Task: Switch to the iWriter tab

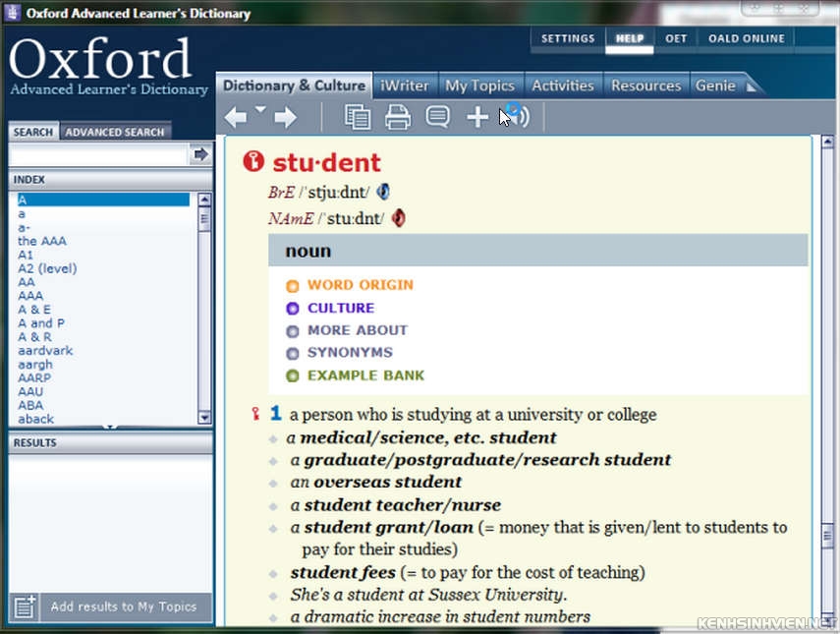Action: click(x=405, y=86)
